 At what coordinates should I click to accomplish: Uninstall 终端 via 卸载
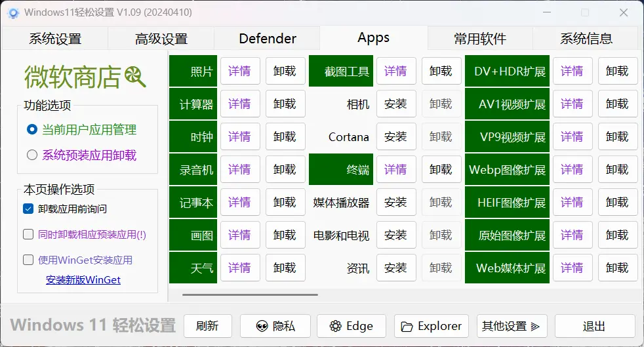pos(441,170)
